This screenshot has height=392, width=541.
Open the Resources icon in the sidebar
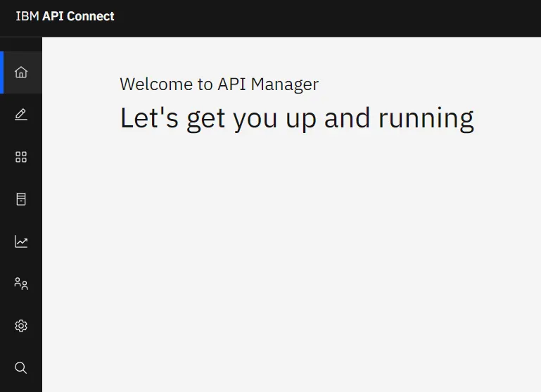point(21,199)
